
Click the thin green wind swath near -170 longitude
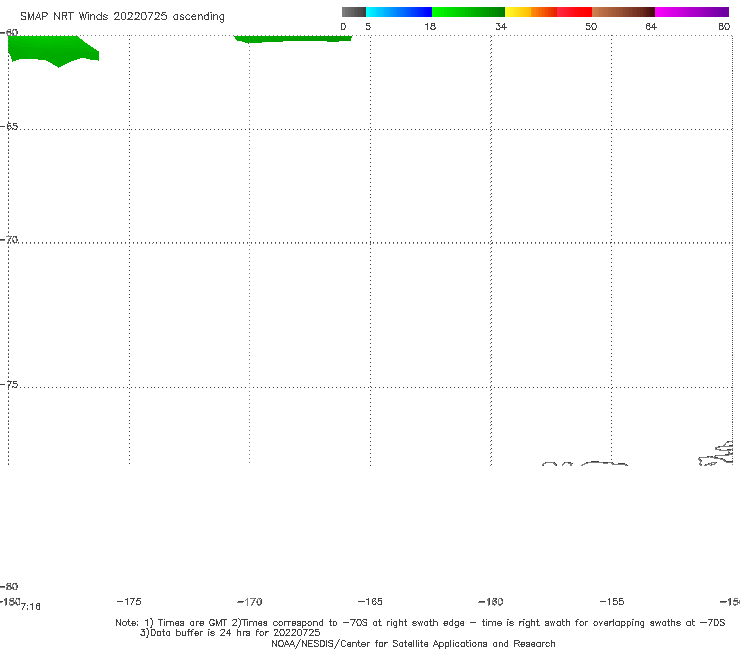click(x=293, y=39)
